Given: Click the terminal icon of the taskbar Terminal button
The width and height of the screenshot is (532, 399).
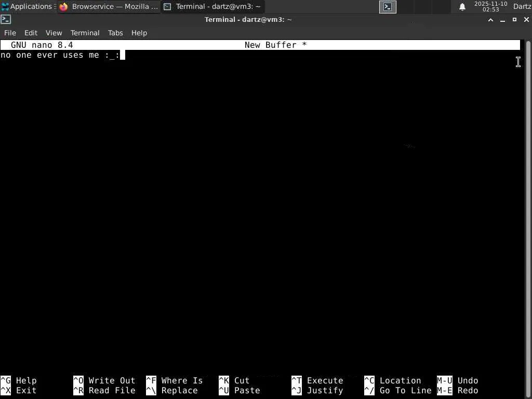Looking at the screenshot, I should coord(167,6).
